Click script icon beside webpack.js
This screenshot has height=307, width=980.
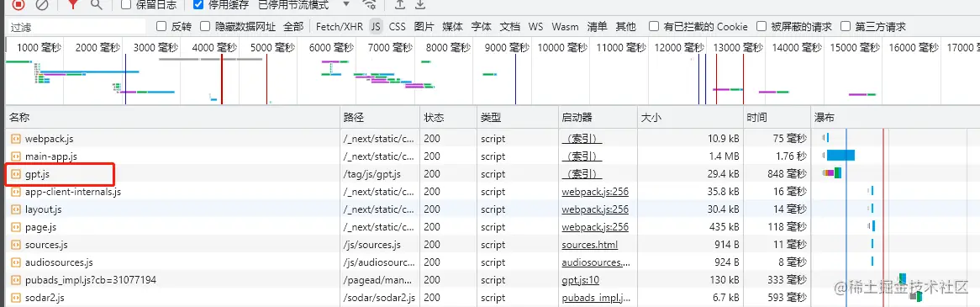coord(16,139)
